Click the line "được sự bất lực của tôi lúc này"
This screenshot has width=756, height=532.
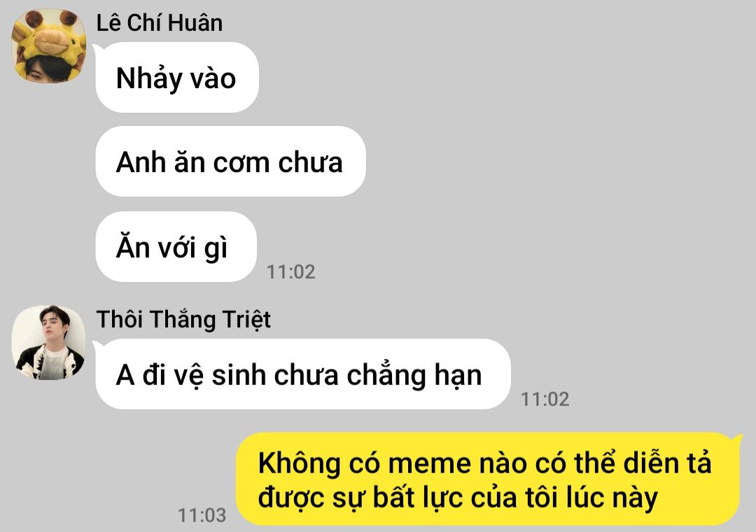[x=458, y=498]
